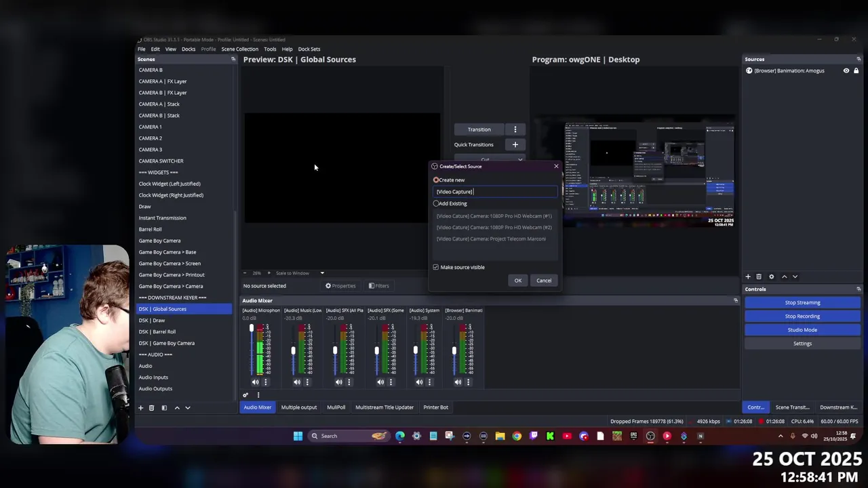Viewport: 868px width, 488px height.
Task: Toggle Studio Mode button
Action: pyautogui.click(x=802, y=330)
